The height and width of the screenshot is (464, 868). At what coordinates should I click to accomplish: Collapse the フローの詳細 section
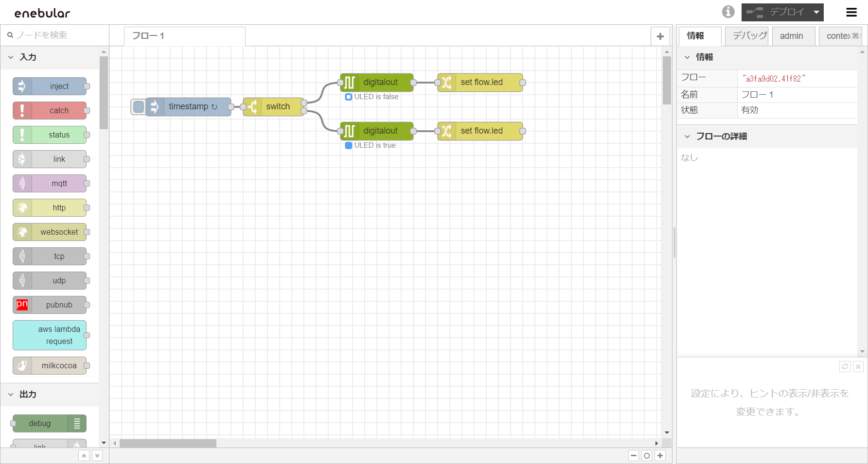point(687,137)
